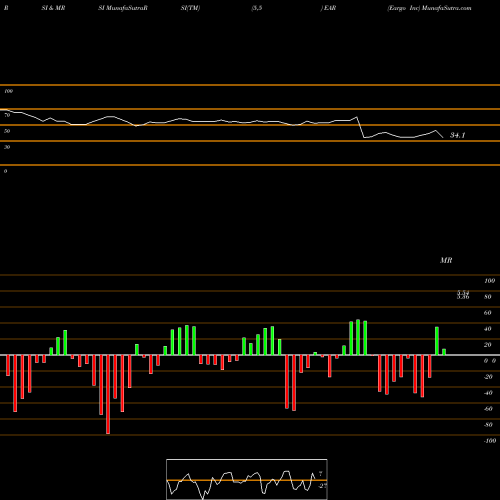The width and height of the screenshot is (500, 500).
Task: Click the 'SI(TM)' header text
Action: tap(190, 8)
